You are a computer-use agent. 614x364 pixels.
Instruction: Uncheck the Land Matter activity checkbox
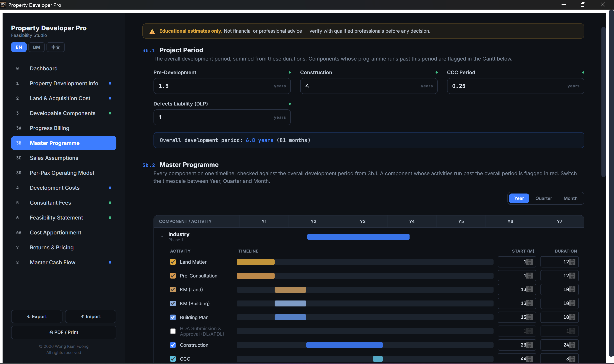[x=173, y=262]
